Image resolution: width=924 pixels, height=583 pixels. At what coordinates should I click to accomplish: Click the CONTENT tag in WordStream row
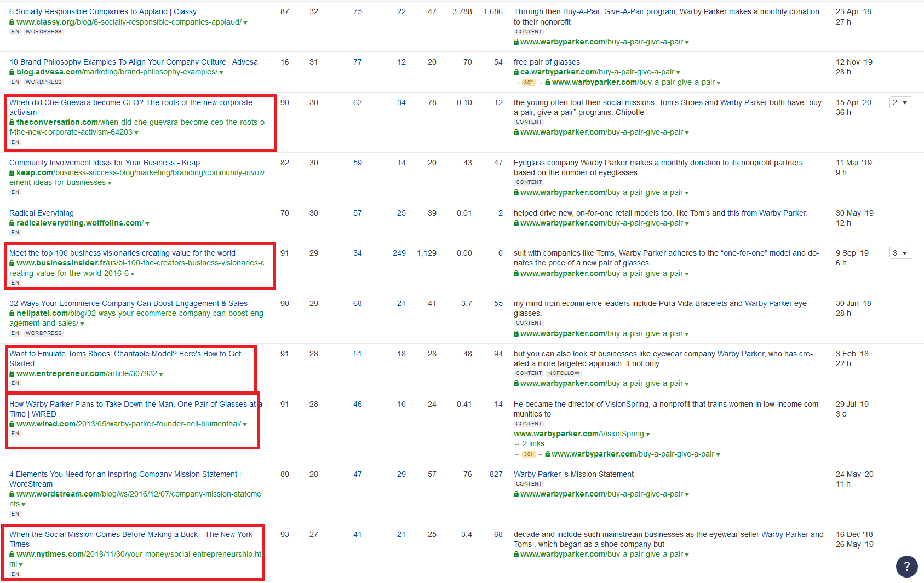tap(529, 484)
